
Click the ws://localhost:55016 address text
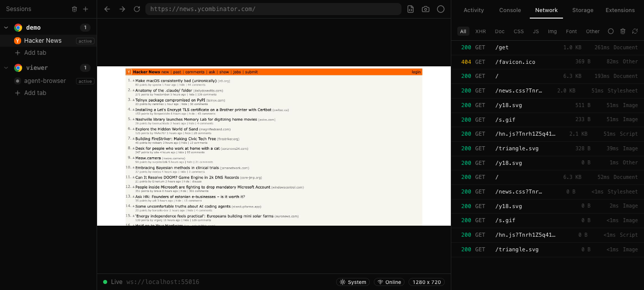163,282
